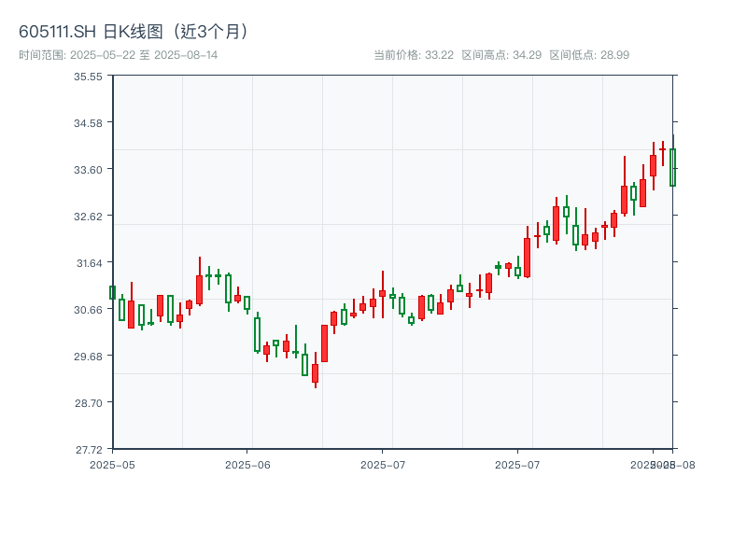Click the candlestick at the period low
The height and width of the screenshot is (560, 747).
click(315, 373)
